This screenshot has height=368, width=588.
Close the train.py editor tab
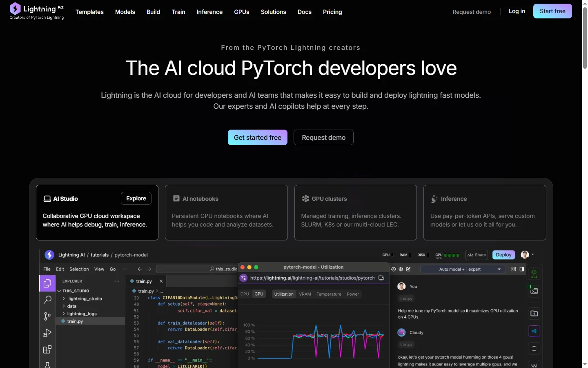[161, 281]
